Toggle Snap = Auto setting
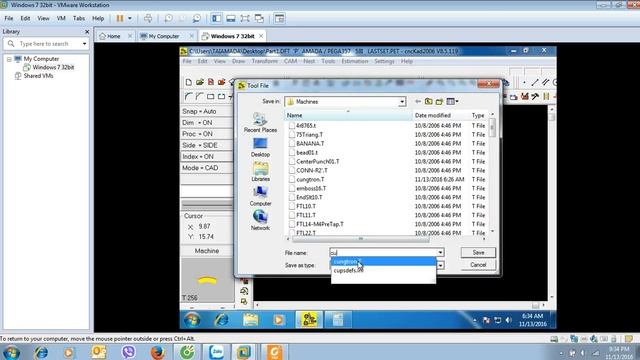640x360 pixels. pyautogui.click(x=207, y=111)
